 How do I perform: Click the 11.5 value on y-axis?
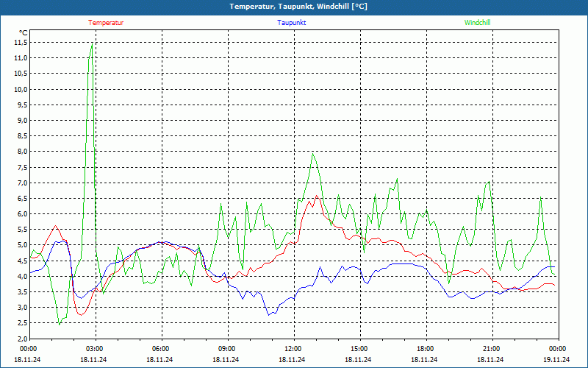pyautogui.click(x=21, y=42)
